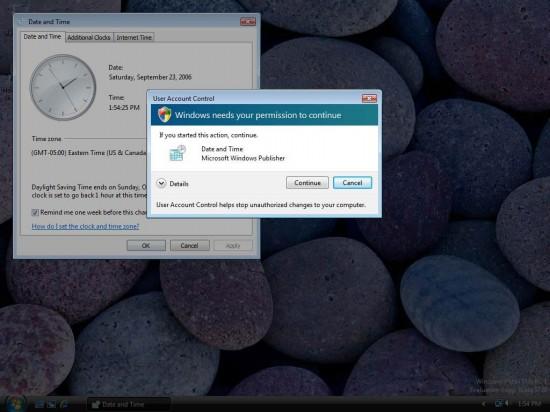Click 'Windows needs your permission to continue' heading

tap(258, 115)
